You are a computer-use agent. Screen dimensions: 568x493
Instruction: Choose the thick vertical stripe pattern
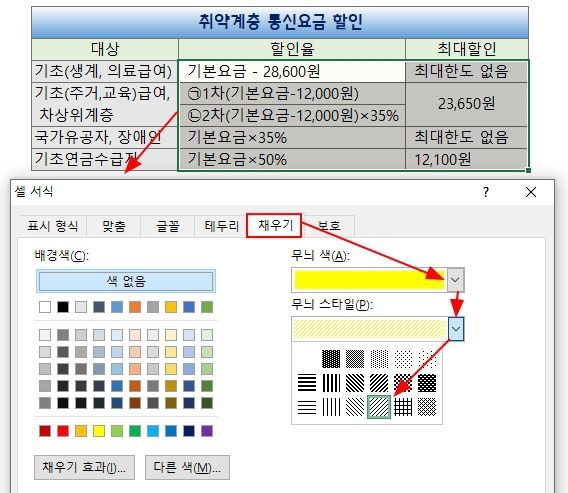(331, 383)
